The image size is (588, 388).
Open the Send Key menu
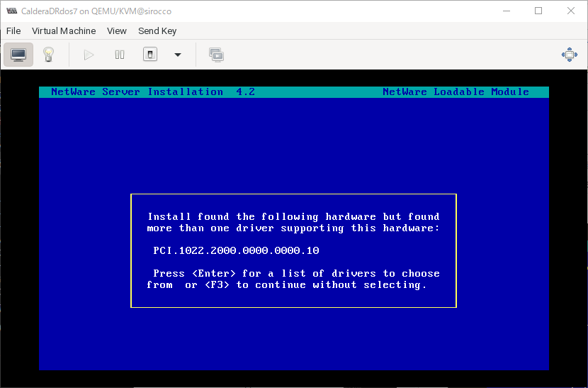[157, 31]
